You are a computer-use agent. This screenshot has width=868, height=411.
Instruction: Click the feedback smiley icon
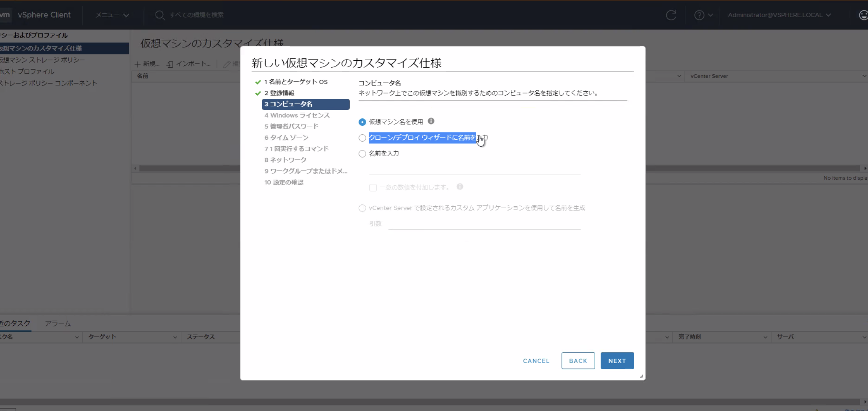click(x=863, y=15)
